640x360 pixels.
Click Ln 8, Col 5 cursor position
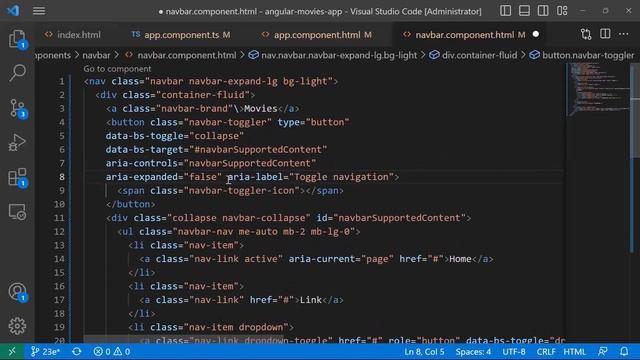[x=424, y=351]
